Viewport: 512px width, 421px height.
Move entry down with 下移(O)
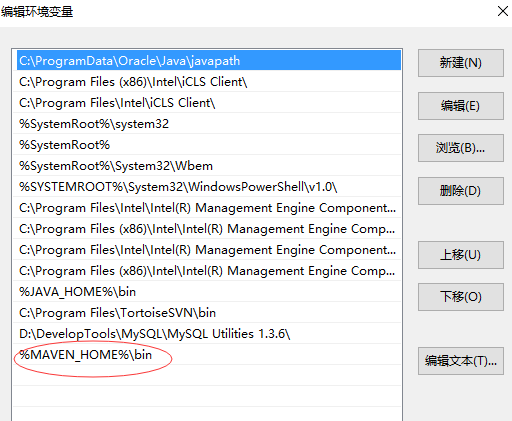click(x=461, y=297)
